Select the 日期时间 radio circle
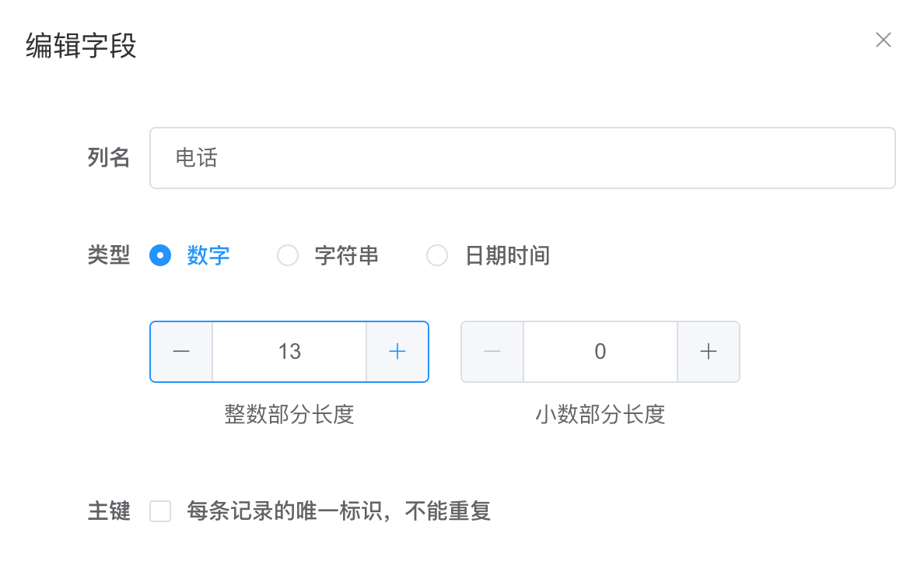Image resolution: width=924 pixels, height=579 pixels. 437,256
